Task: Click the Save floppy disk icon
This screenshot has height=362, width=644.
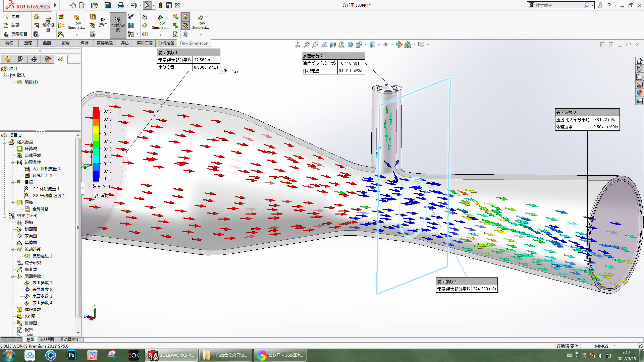Action: coord(108,5)
